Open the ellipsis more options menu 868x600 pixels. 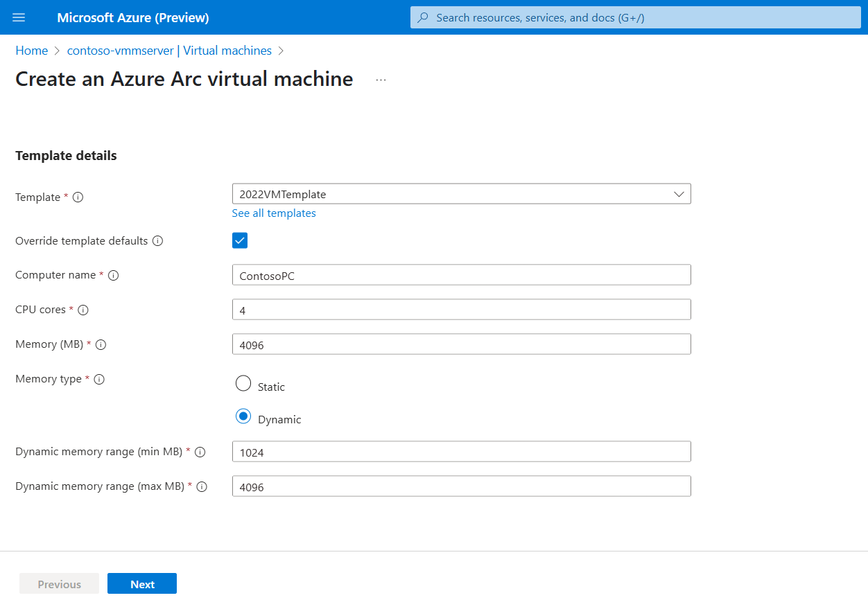[381, 80]
